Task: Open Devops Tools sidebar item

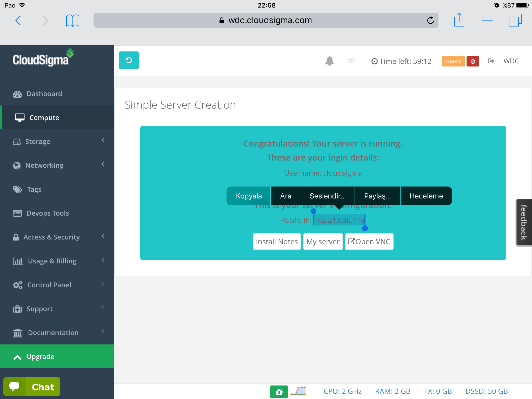Action: click(57, 213)
